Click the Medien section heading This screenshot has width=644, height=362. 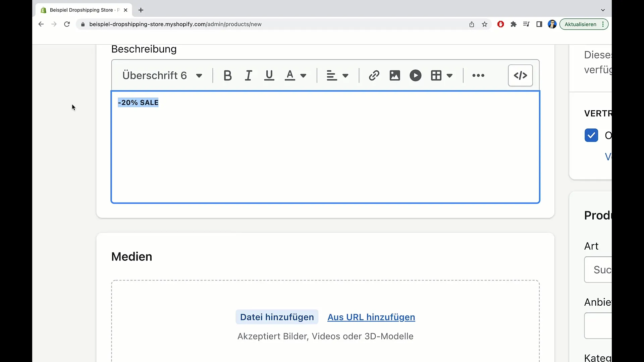click(131, 257)
